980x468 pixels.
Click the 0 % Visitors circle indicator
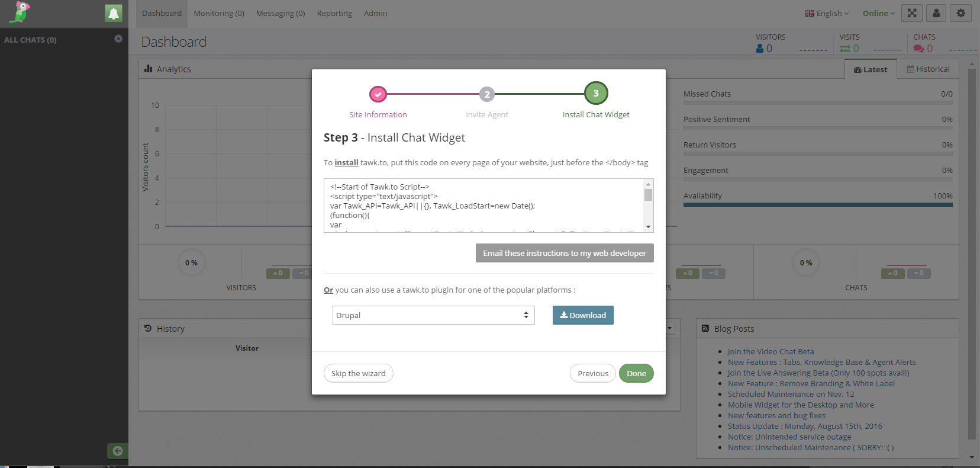[191, 262]
